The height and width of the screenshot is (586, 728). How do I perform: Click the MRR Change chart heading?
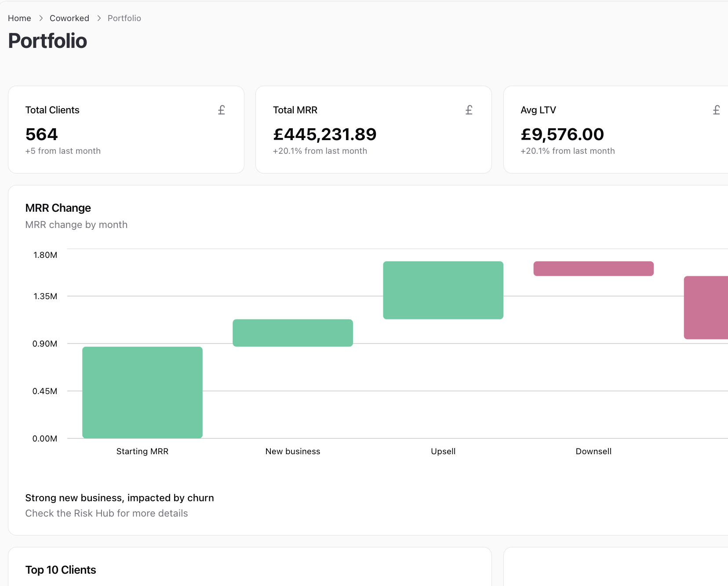coord(58,208)
